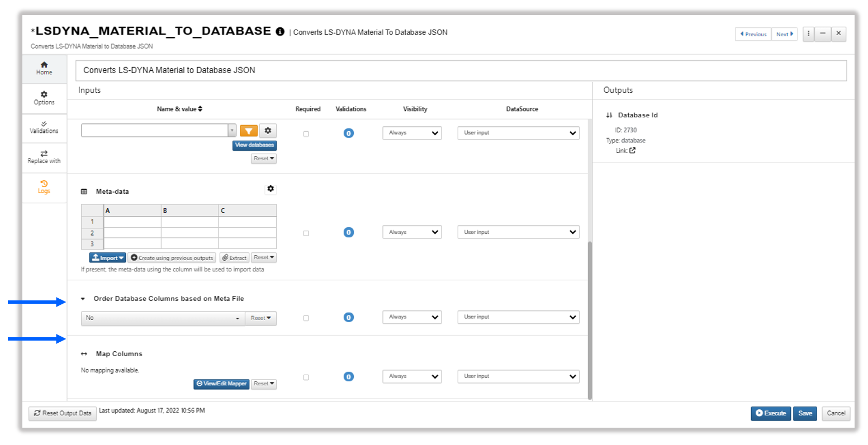
Task: Click the database name input field
Action: coord(154,131)
